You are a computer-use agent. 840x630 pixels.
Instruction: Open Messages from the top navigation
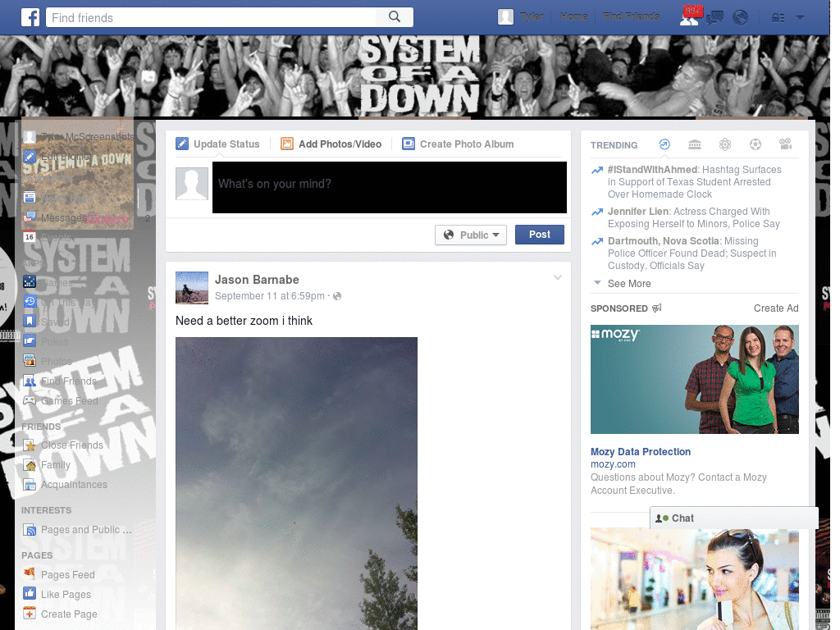(714, 16)
